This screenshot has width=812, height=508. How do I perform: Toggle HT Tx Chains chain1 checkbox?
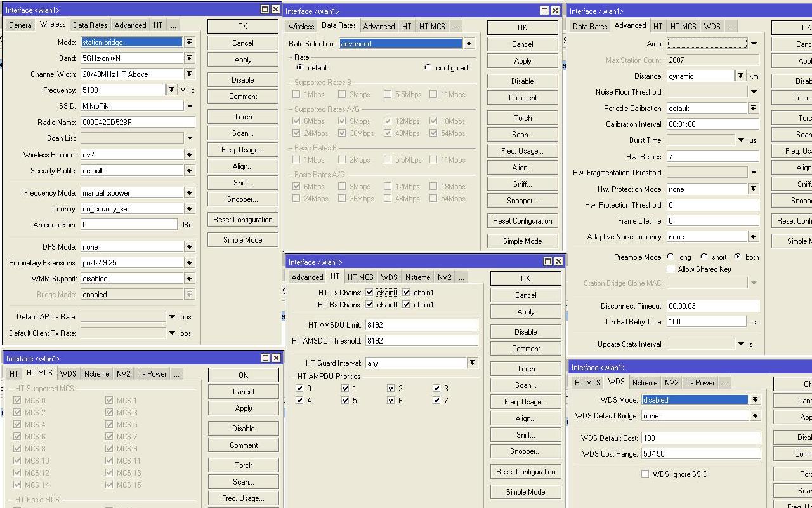pyautogui.click(x=406, y=293)
